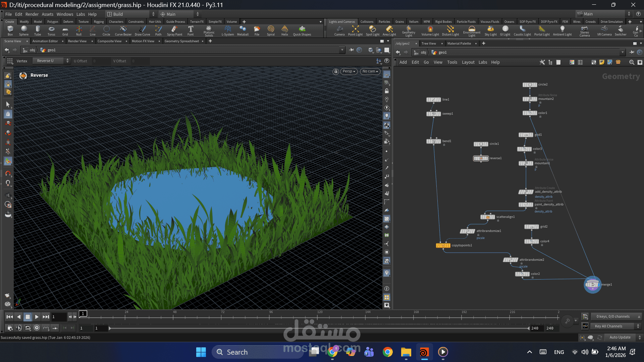The width and height of the screenshot is (644, 362).
Task: Add a Sky Light from the shelf
Action: coord(490,31)
